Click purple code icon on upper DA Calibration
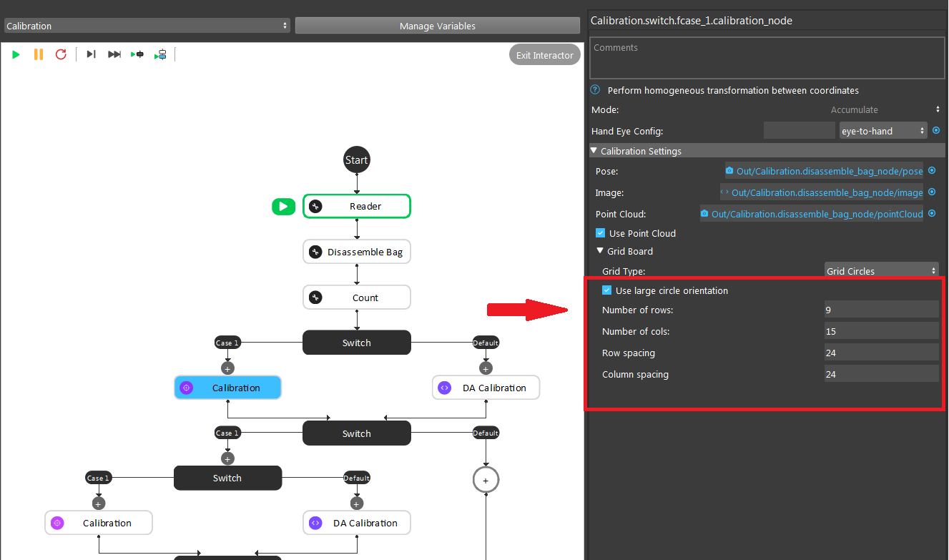 coord(444,388)
